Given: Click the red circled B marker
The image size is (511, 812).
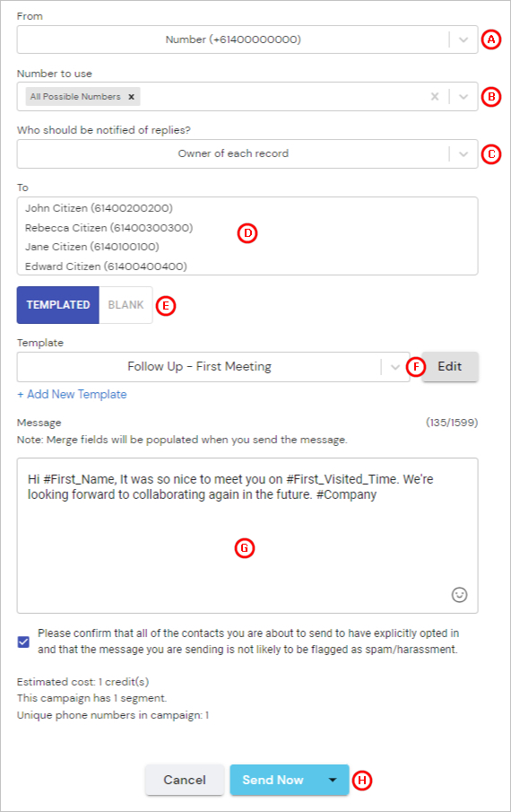Looking at the screenshot, I should coord(491,97).
